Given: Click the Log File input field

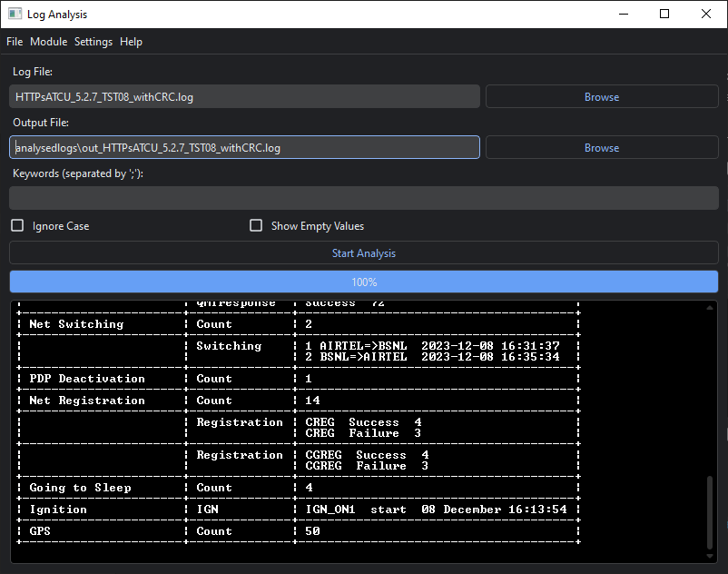Looking at the screenshot, I should click(x=245, y=96).
